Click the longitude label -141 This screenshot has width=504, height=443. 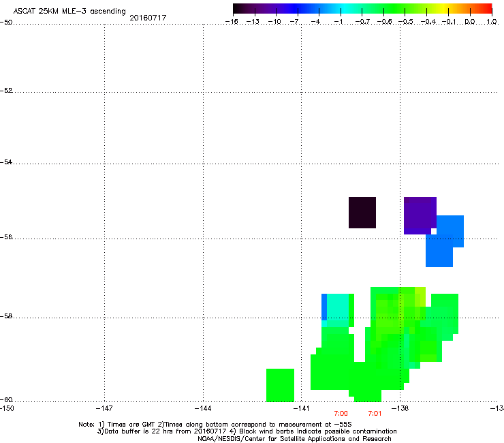(301, 408)
